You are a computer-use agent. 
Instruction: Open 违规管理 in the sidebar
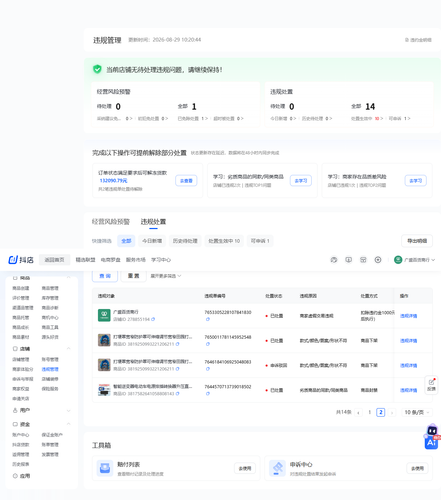tap(50, 369)
